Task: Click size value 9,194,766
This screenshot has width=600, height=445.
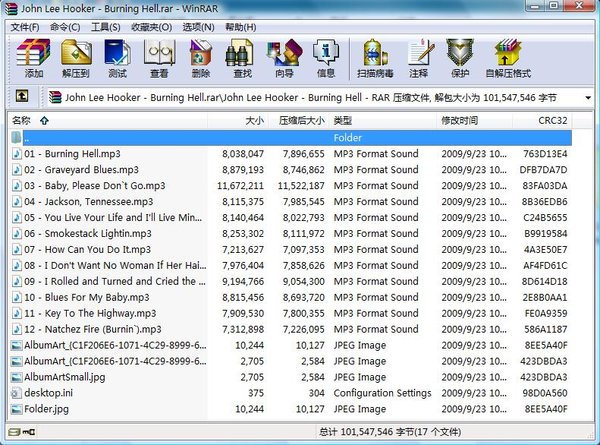Action: pyautogui.click(x=243, y=281)
